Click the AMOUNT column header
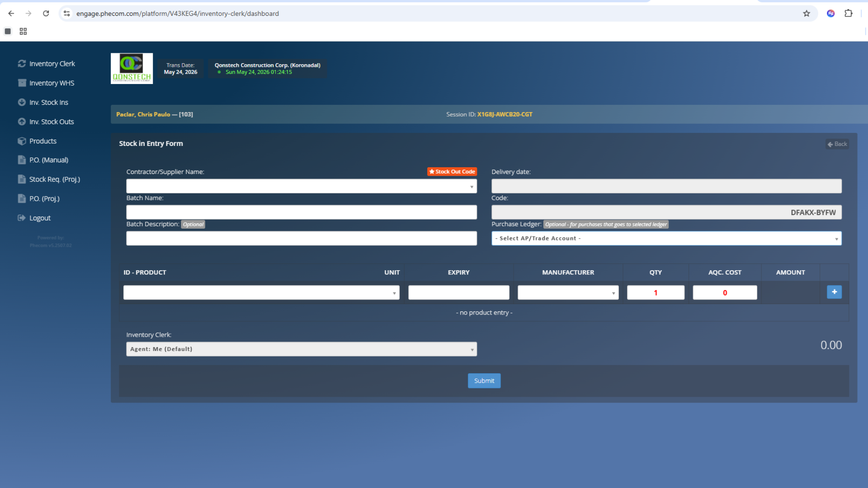 [790, 272]
